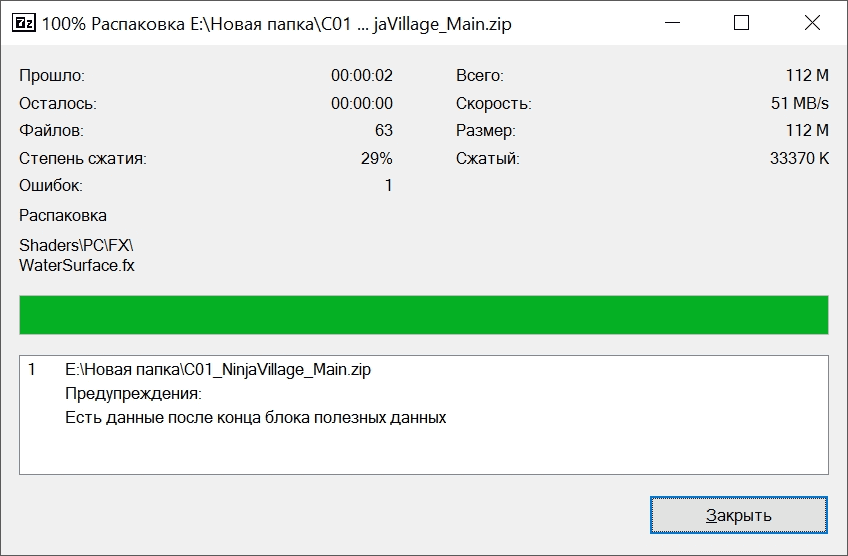The height and width of the screenshot is (556, 848).
Task: Click the Всего value 112 M
Action: pos(807,75)
